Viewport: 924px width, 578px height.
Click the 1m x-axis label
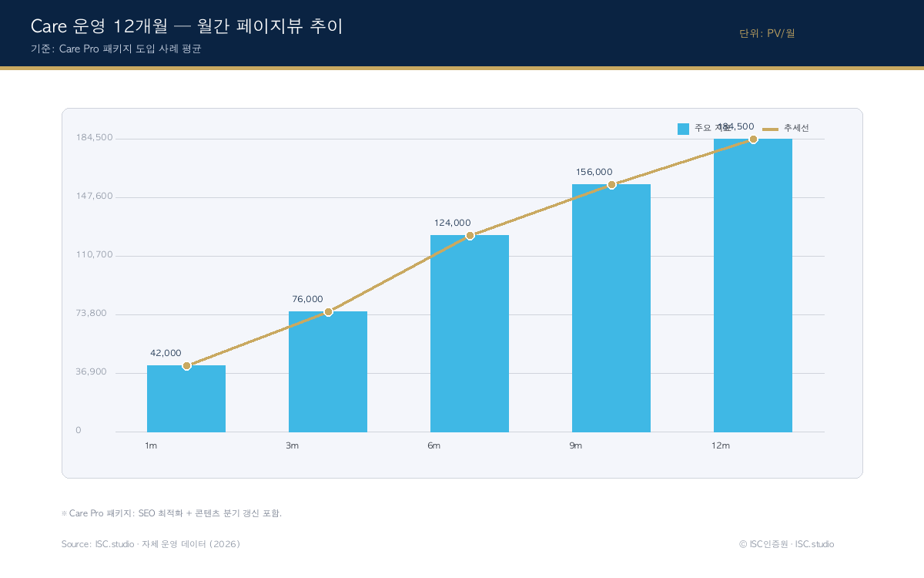point(151,446)
